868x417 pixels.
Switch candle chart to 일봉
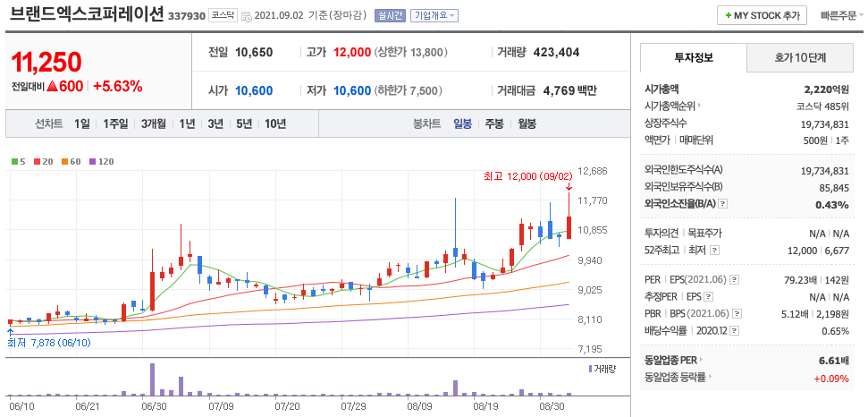[463, 124]
